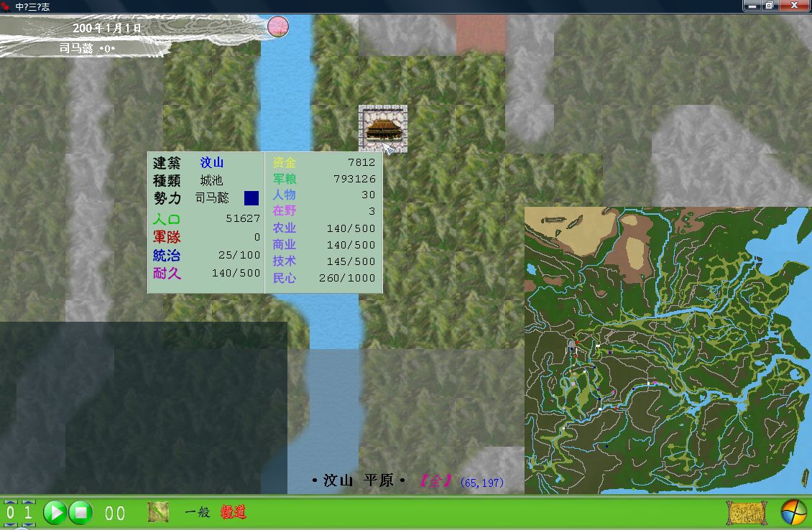This screenshot has height=530, width=812.
Task: Click the 【全】 indicator in the status line
Action: point(436,481)
